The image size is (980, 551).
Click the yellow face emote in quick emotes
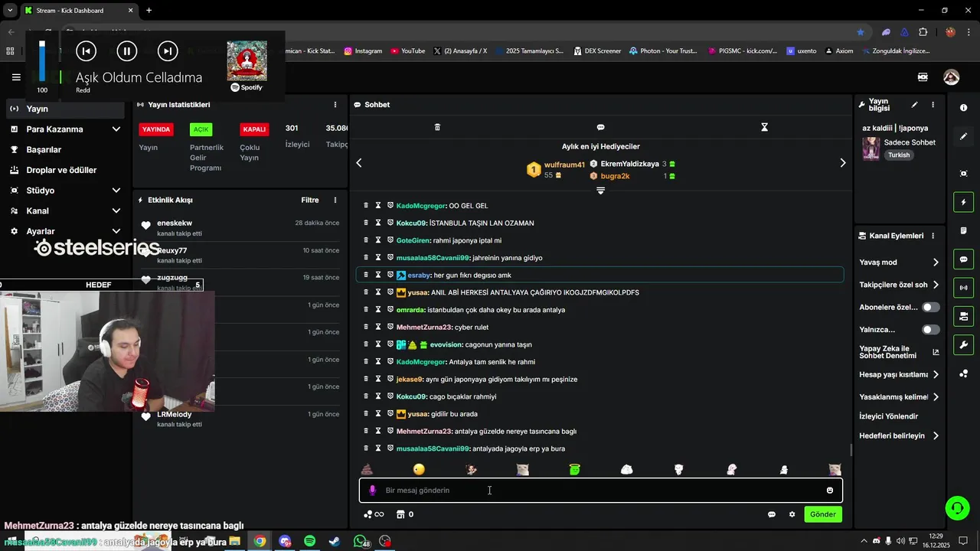pyautogui.click(x=419, y=469)
